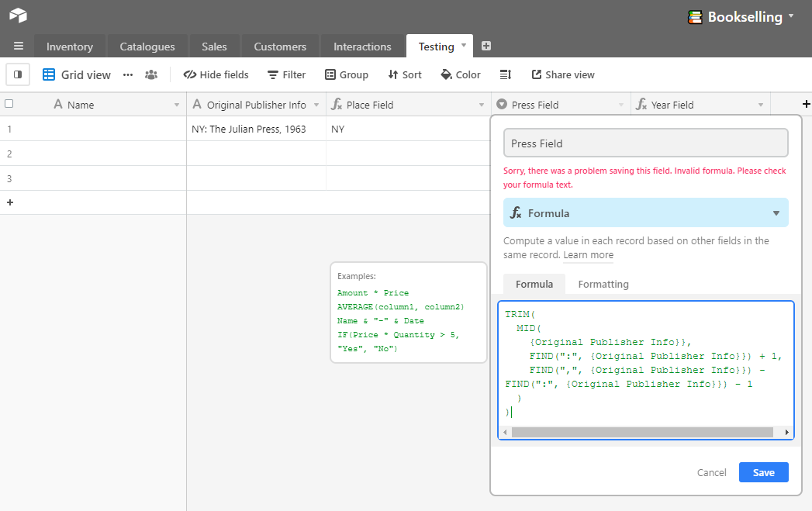The height and width of the screenshot is (511, 812).
Task: Open the Press Field column dropdown
Action: coord(621,105)
